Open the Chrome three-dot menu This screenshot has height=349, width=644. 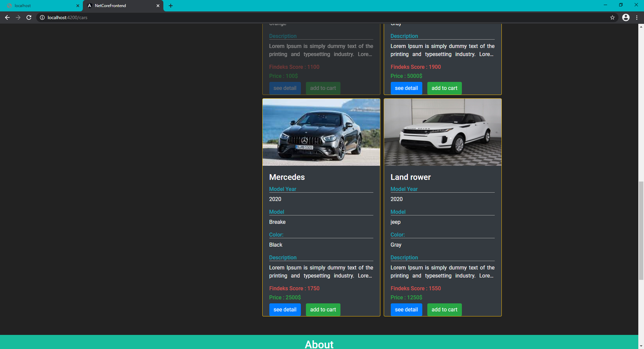[x=637, y=17]
